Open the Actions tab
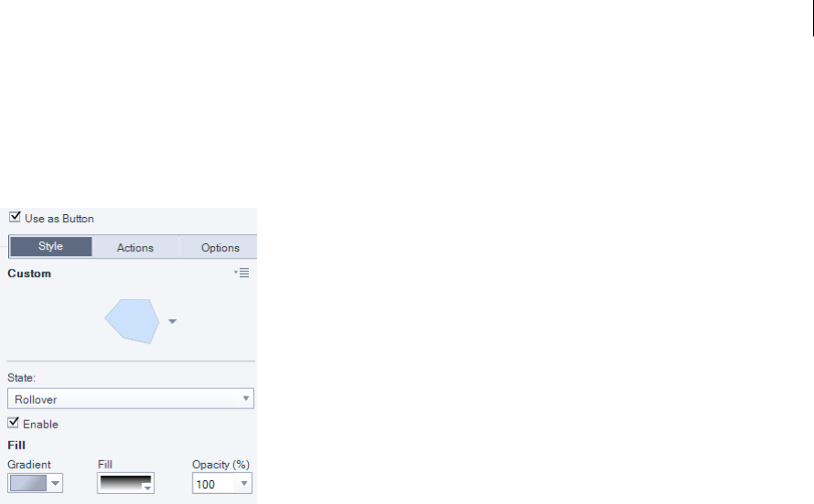Image resolution: width=814 pixels, height=504 pixels. point(136,248)
